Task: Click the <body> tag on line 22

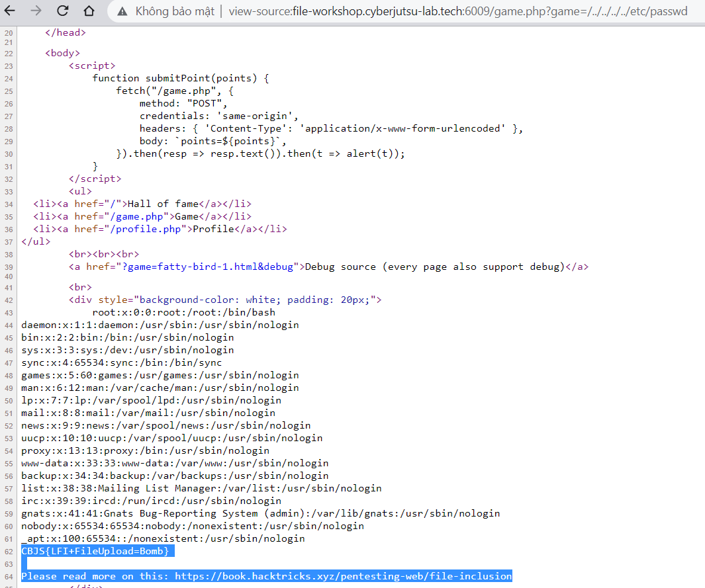Action: click(62, 53)
